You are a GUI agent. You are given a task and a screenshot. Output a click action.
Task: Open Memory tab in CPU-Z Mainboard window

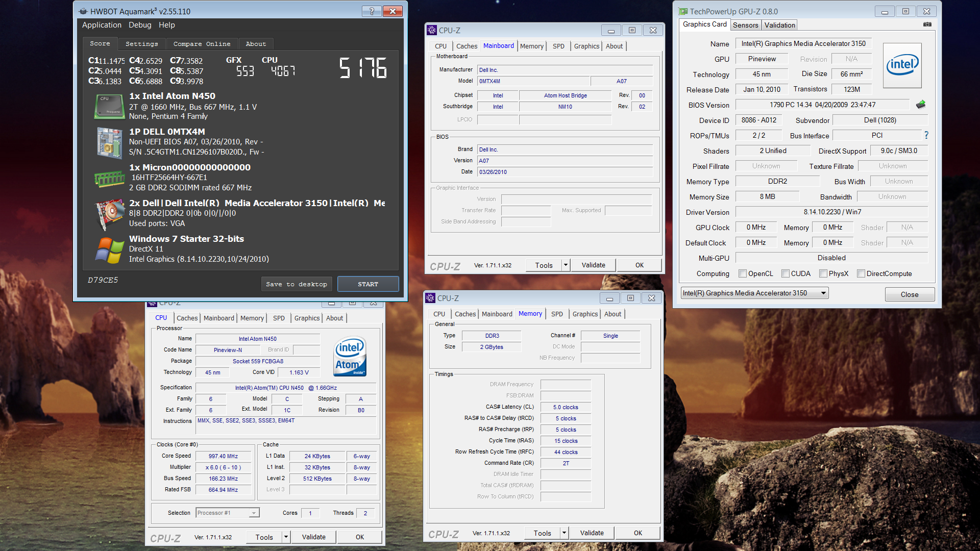(531, 46)
